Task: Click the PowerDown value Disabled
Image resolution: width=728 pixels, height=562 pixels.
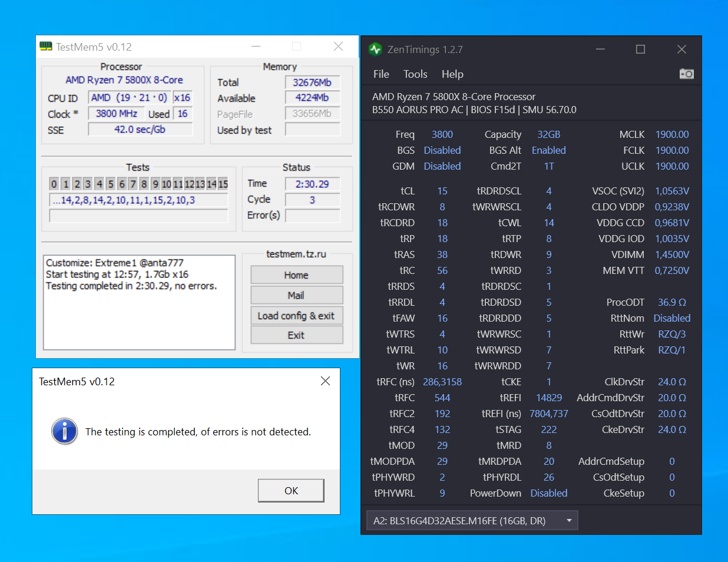Action: [x=549, y=493]
